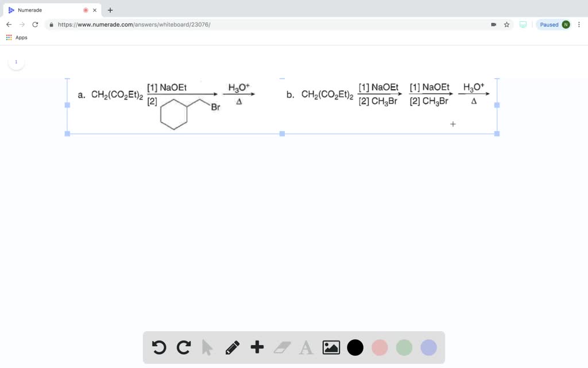Viewport: 588px width, 368px height.
Task: Open the insert image tool
Action: [331, 347]
